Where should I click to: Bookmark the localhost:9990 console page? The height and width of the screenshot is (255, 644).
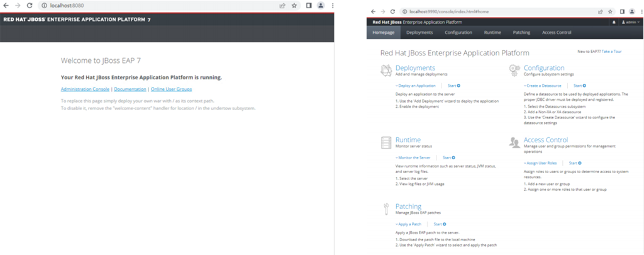[x=610, y=11]
